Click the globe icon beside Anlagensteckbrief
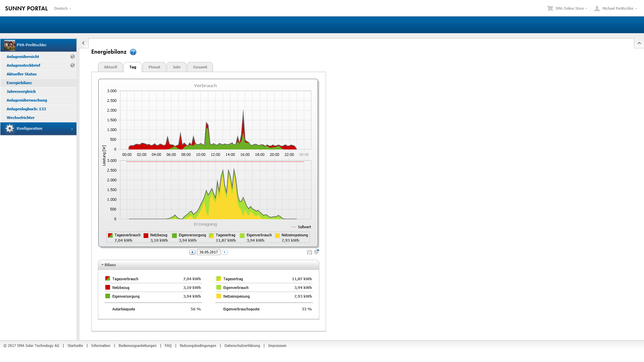Viewport: 644px width, 362px height. (72, 65)
